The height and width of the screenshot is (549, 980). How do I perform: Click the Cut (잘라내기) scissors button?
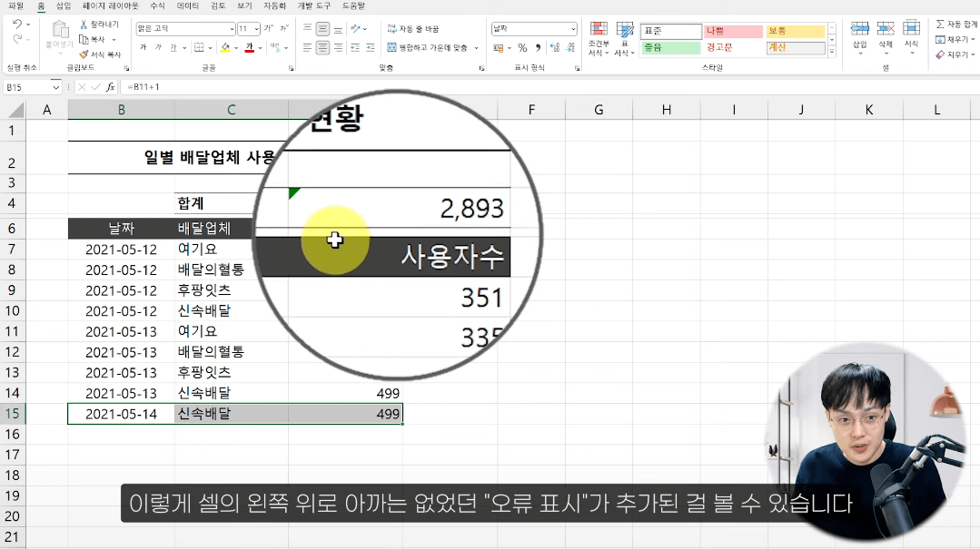click(99, 24)
